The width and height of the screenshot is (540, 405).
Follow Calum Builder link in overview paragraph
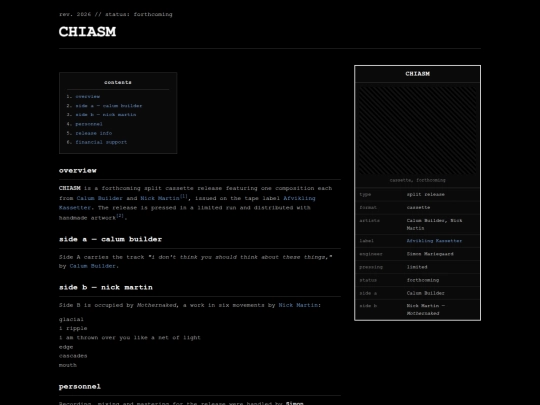coord(100,198)
